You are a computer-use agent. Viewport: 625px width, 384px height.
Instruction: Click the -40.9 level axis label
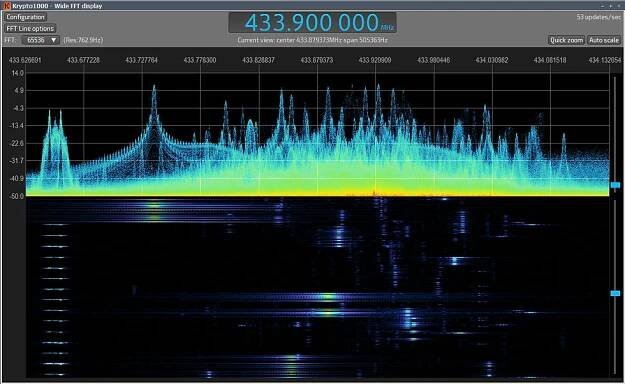click(17, 178)
